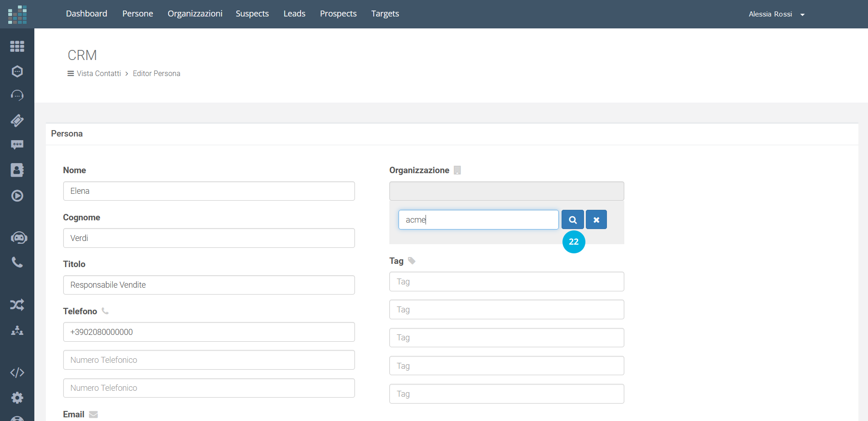
Task: Click the app logo in the top-left corner
Action: coord(17,14)
